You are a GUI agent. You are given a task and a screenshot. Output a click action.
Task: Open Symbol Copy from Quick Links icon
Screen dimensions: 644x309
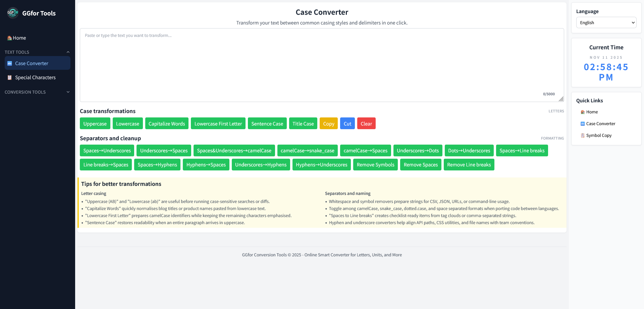(x=583, y=135)
